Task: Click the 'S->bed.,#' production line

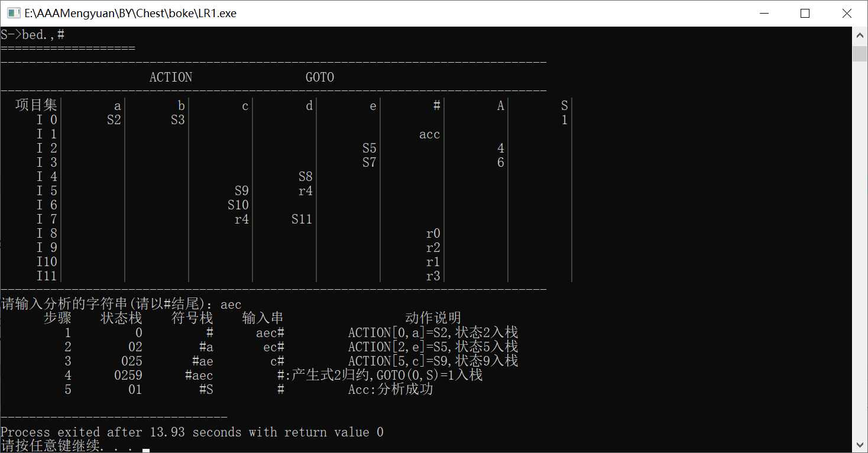Action: click(x=33, y=35)
